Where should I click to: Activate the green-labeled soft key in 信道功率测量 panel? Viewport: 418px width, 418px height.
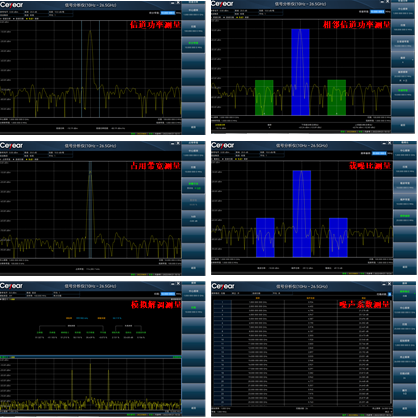pyautogui.click(x=193, y=45)
